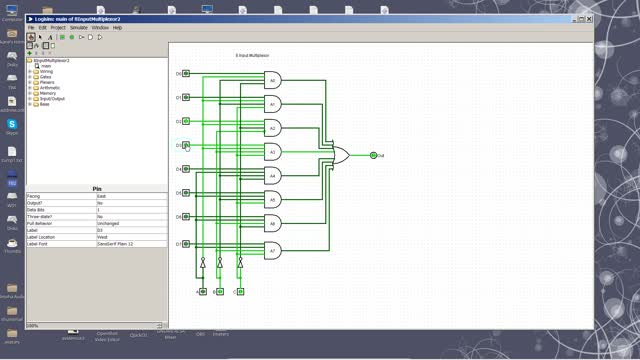
Task: Click the move circuit up arrow icon
Action: (x=36, y=53)
